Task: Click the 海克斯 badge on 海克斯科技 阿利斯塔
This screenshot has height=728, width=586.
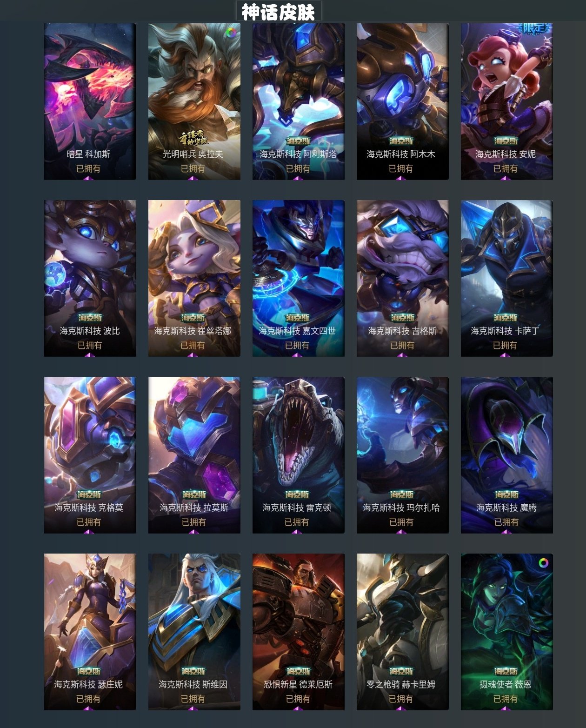Action: pyautogui.click(x=298, y=141)
